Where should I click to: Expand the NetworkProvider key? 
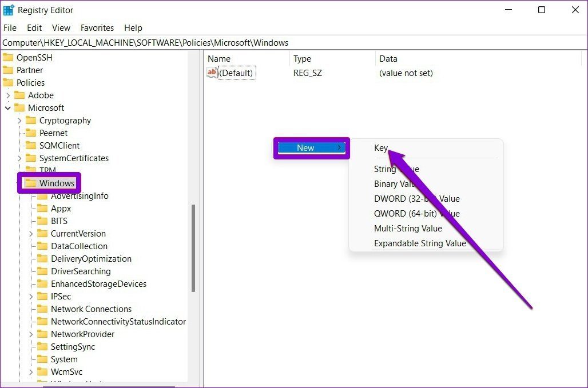[x=31, y=334]
